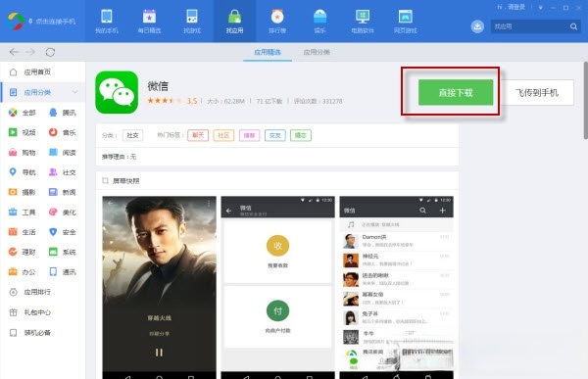Select the 办公 office category

tap(23, 272)
